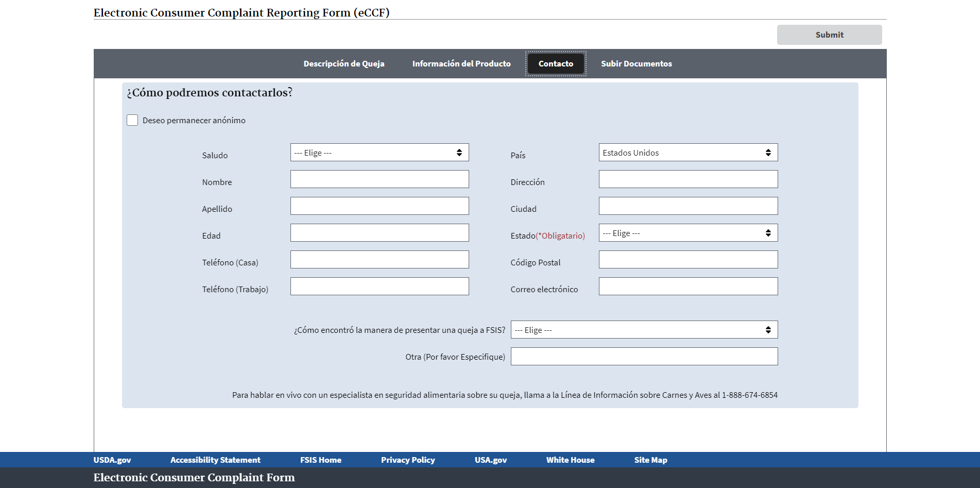Viewport: 980px width, 488px height.
Task: Open the Estado selection dropdown
Action: pyautogui.click(x=687, y=233)
